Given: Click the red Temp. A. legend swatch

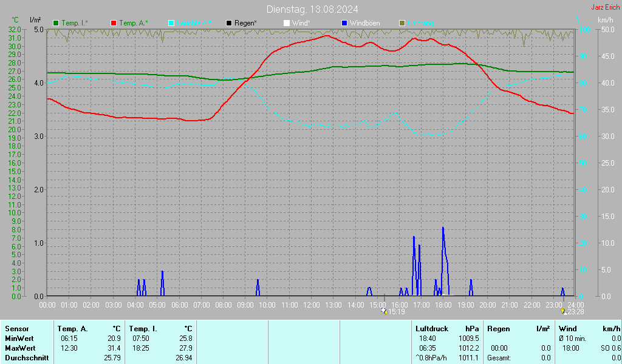Looking at the screenshot, I should [x=114, y=23].
